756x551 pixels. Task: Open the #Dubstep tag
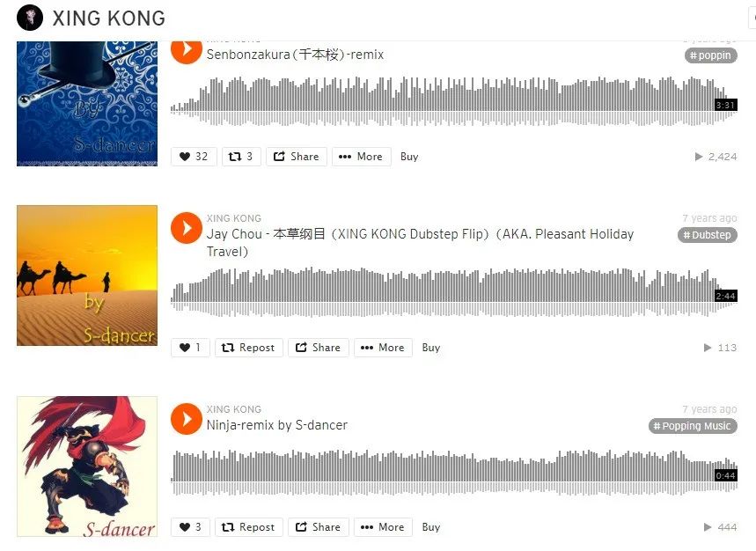708,235
